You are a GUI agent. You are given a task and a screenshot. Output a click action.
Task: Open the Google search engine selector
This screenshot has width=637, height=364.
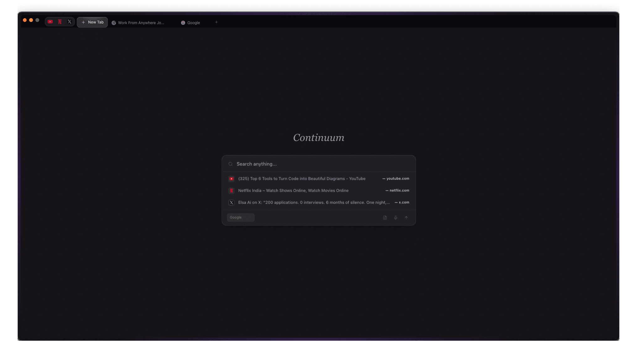[240, 217]
